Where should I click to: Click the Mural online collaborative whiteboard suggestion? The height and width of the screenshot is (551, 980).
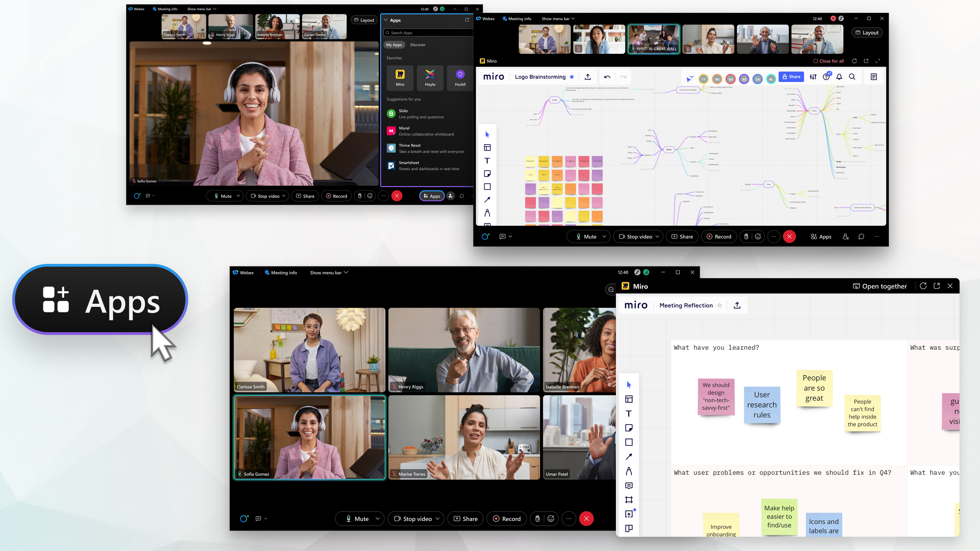(427, 131)
